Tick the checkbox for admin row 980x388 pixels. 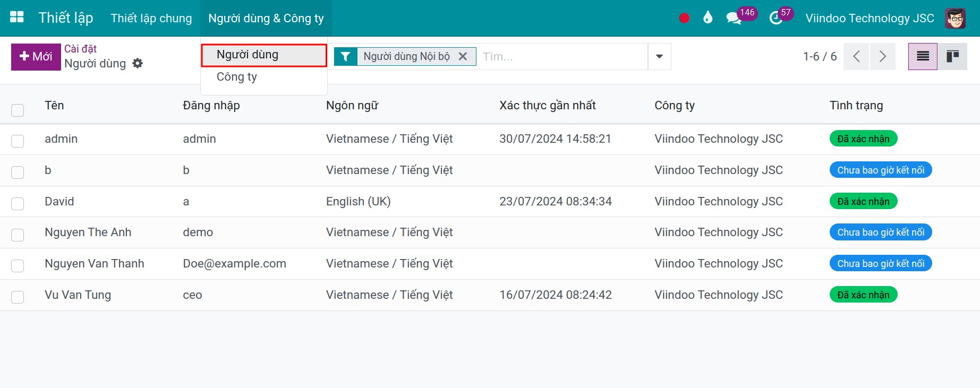point(18,141)
